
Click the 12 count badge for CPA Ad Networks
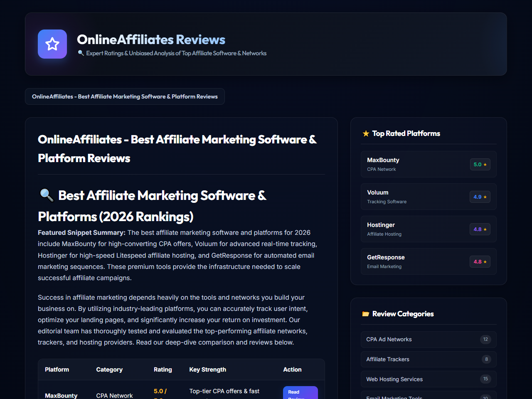pos(485,339)
